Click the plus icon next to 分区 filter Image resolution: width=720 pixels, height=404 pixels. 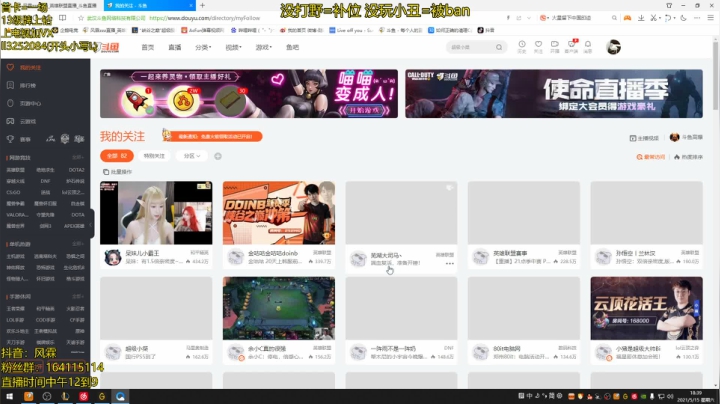(218, 156)
